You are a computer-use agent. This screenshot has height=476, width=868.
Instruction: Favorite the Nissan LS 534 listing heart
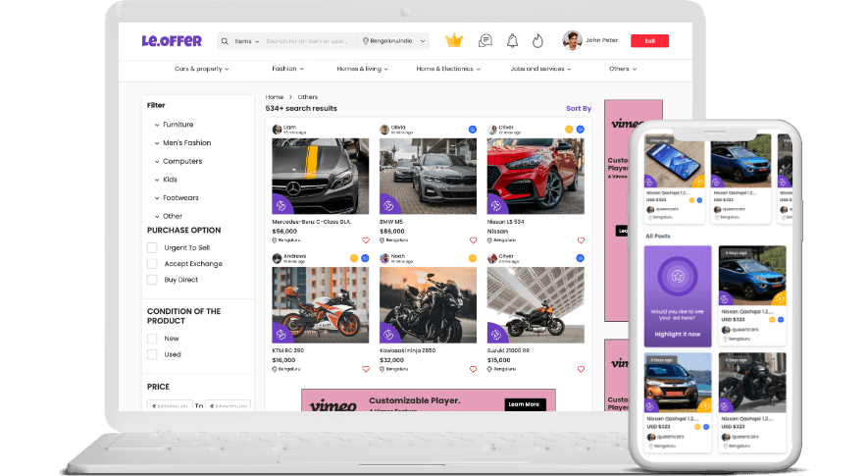coord(581,240)
